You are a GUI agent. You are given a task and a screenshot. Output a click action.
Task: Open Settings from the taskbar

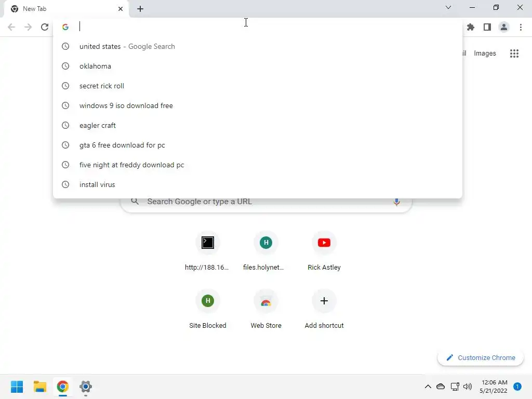click(86, 387)
